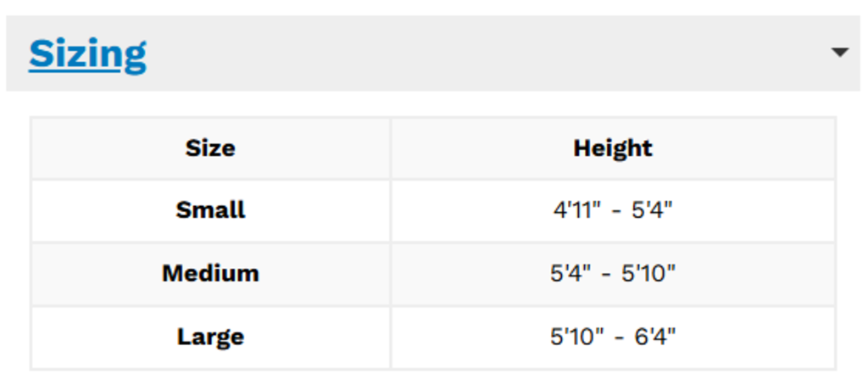Screen dimensions: 868x374
Task: Click the 5'4" minimum height for Medium
Action: tap(569, 273)
